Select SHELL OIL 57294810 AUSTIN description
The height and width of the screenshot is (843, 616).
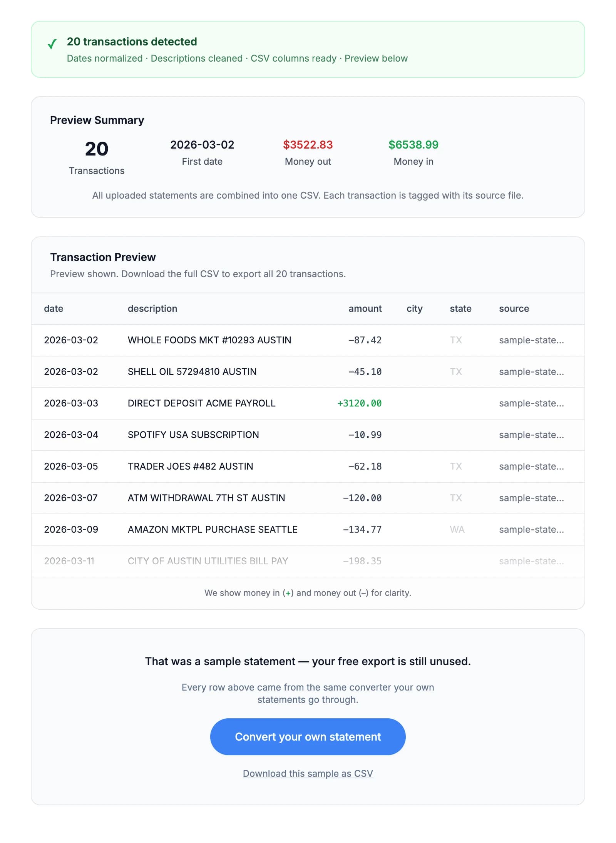coord(192,371)
